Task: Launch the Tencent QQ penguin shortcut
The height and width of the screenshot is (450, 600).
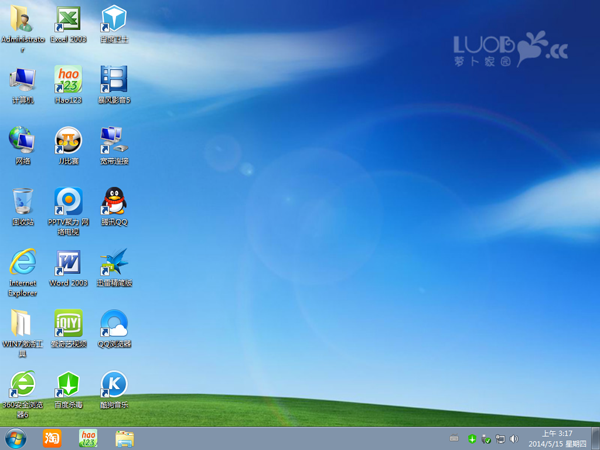Action: coord(114,201)
